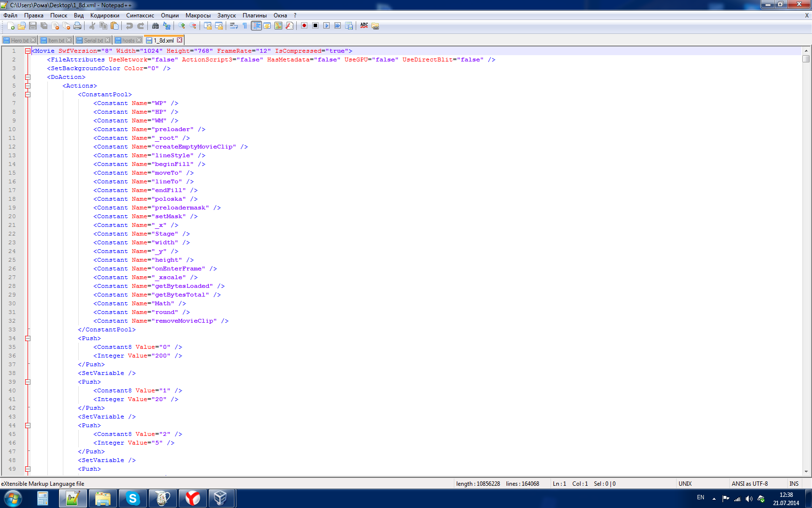Open the Windows Start button
This screenshot has height=508, width=812.
(x=13, y=498)
